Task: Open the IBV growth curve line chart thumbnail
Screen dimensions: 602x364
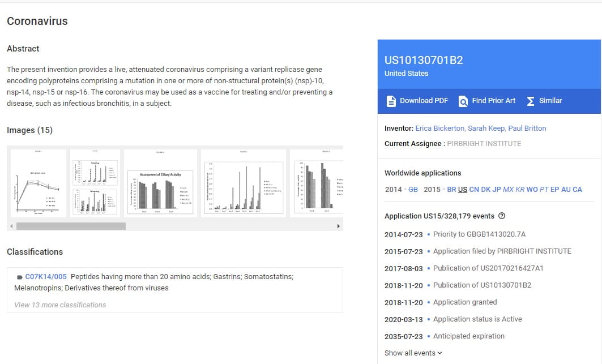Action: point(38,183)
